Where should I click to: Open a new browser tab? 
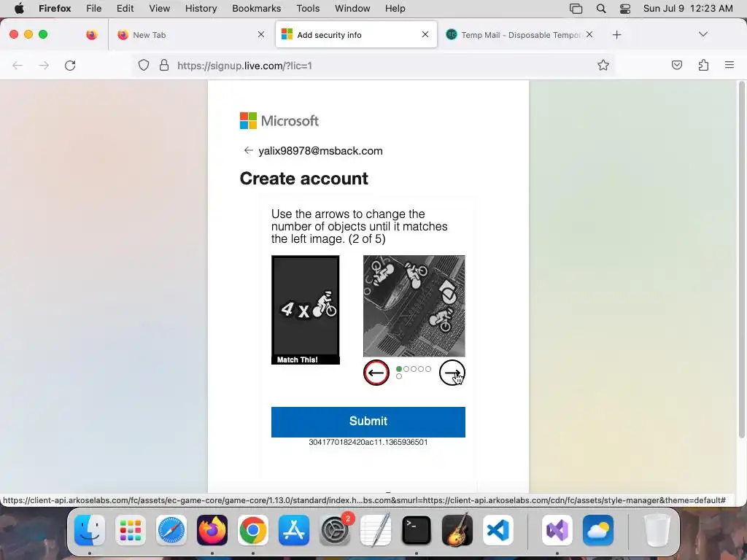(617, 35)
